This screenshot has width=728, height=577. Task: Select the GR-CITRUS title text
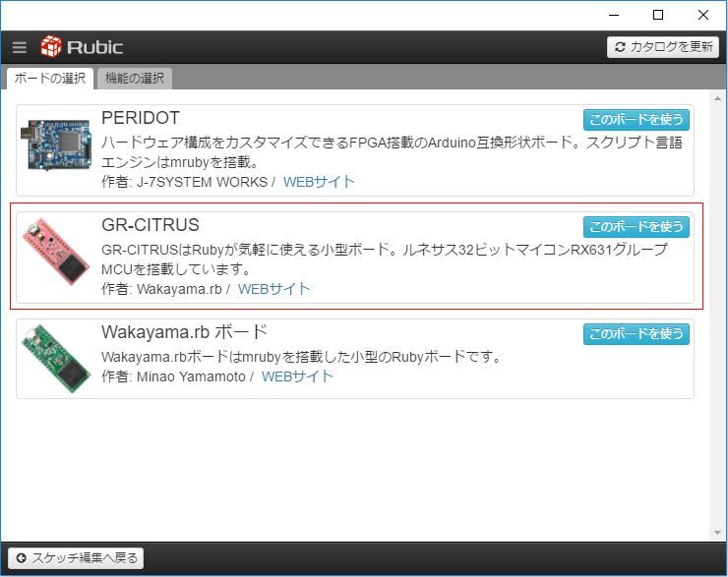150,225
